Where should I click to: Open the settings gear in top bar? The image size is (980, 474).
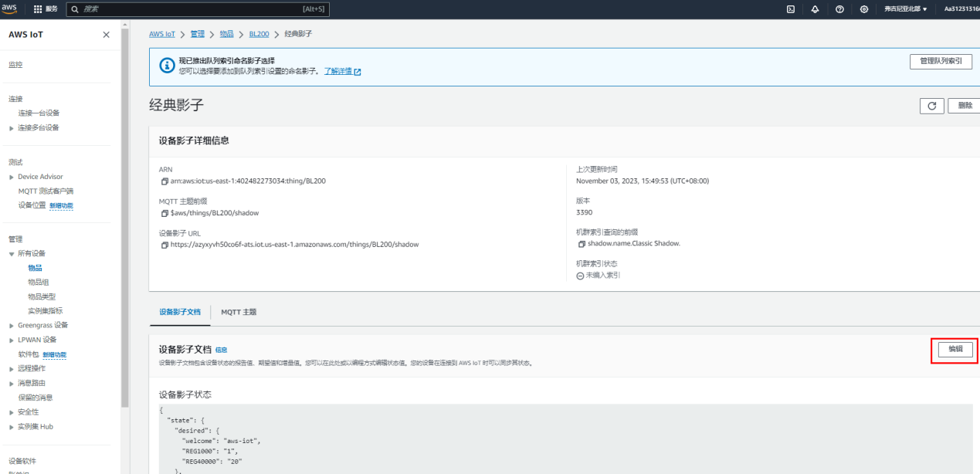point(864,9)
